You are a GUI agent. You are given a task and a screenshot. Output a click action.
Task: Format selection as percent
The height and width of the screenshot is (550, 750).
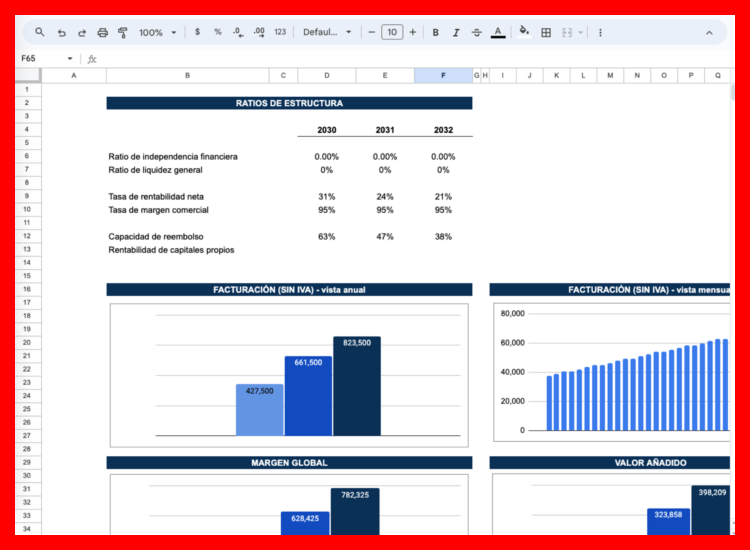coord(218,32)
